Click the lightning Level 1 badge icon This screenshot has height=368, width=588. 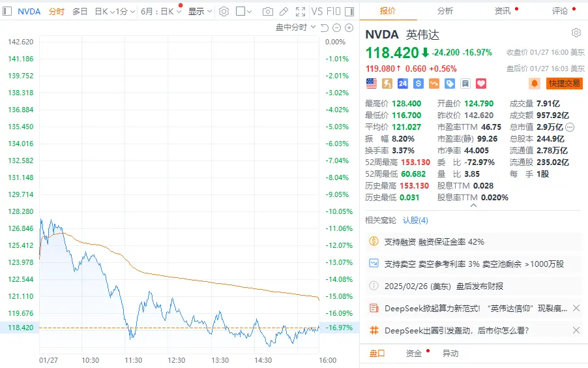[387, 84]
